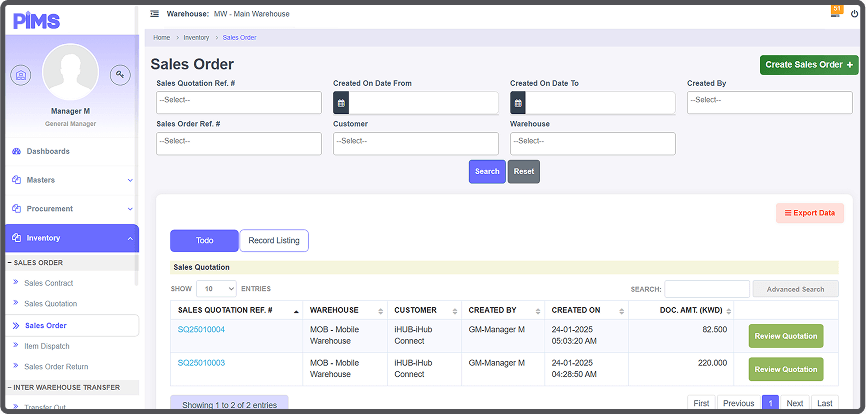Expand the Masters menu in the sidebar
This screenshot has height=414, width=866.
pos(70,180)
